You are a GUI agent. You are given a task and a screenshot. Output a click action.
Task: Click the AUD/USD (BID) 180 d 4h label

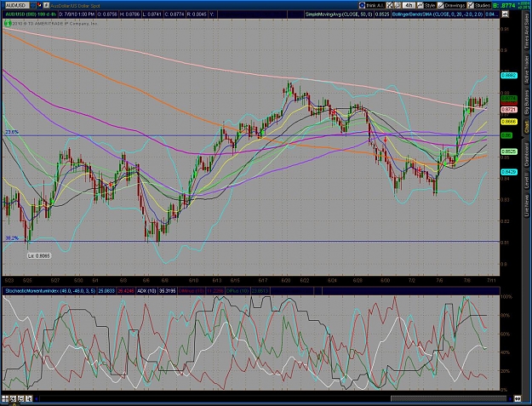coord(30,14)
